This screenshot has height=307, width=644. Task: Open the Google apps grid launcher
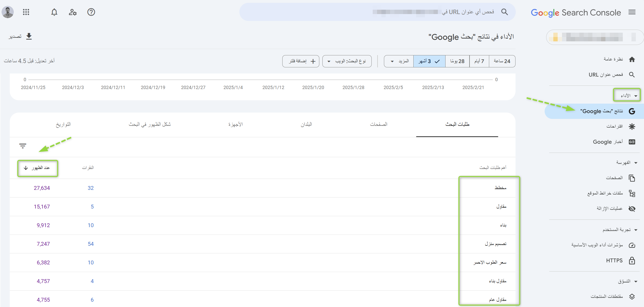26,12
